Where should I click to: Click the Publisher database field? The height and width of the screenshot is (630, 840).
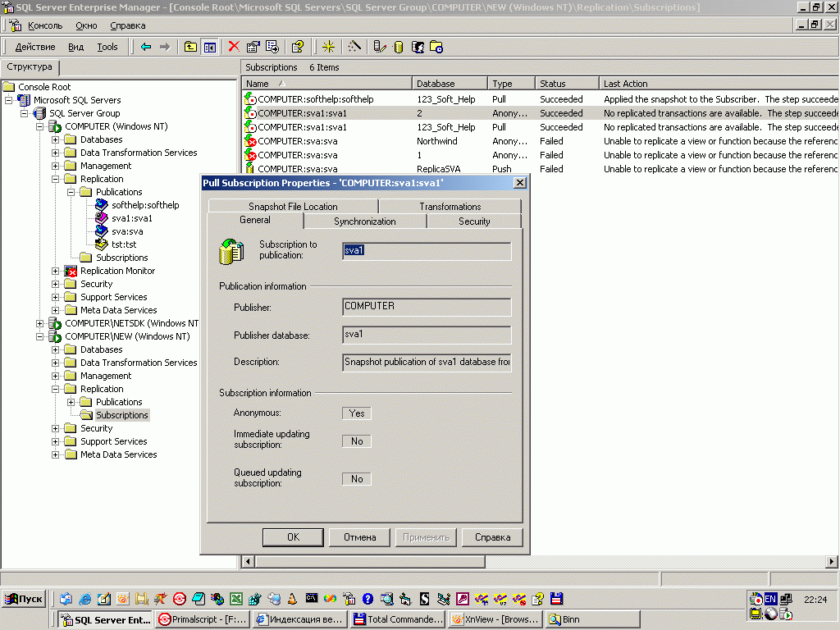click(x=427, y=335)
